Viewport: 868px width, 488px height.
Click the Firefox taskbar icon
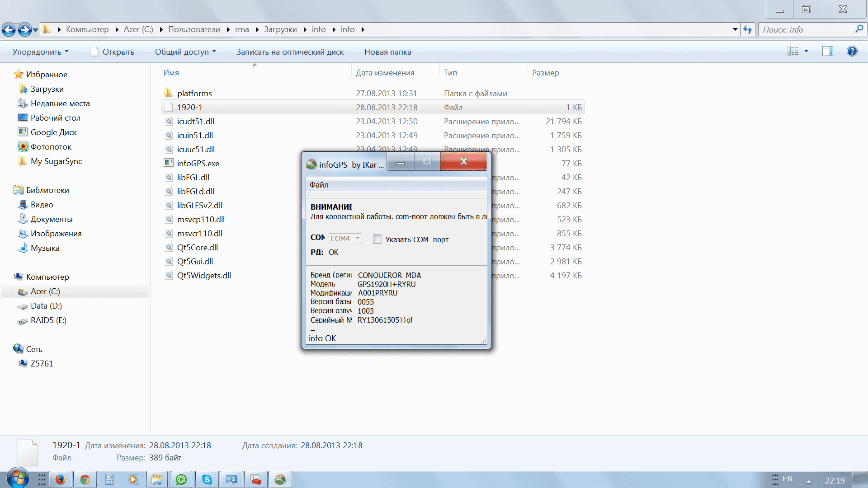pos(60,479)
